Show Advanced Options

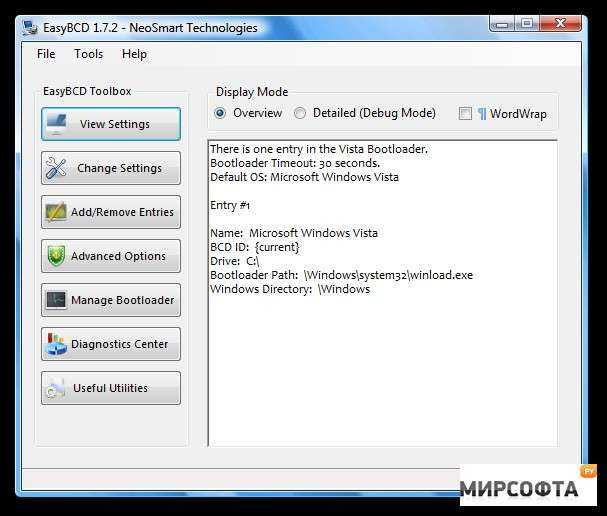click(x=111, y=256)
